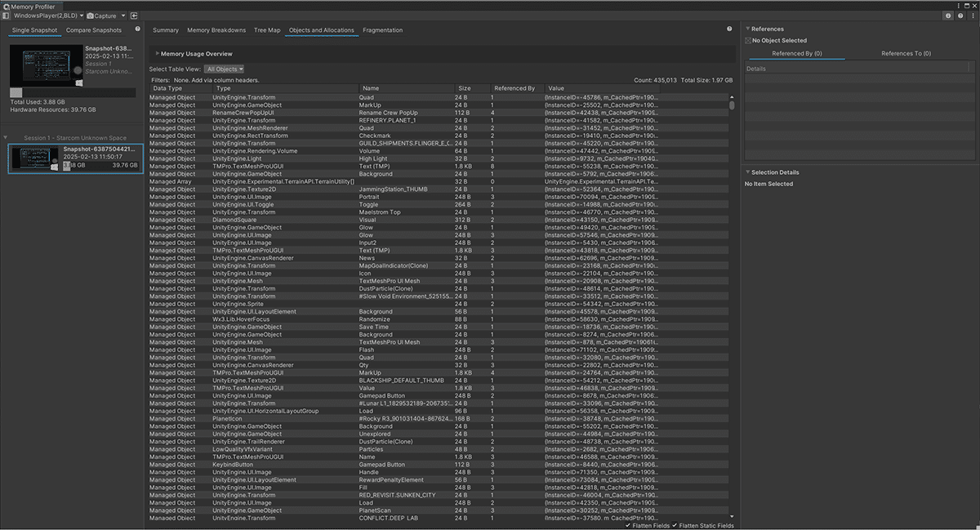Switch to the Tree Map tab
This screenshot has height=530, width=980.
point(267,30)
